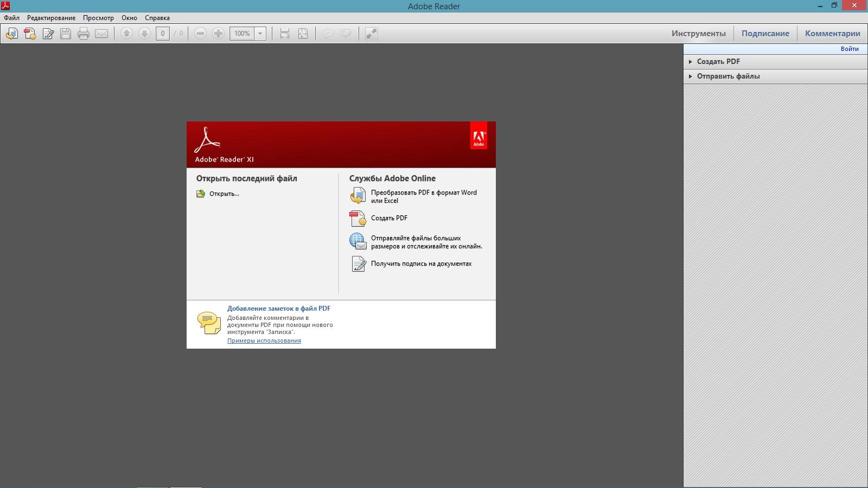The image size is (868, 488).
Task: Click the Открыть... link
Action: [x=224, y=194]
